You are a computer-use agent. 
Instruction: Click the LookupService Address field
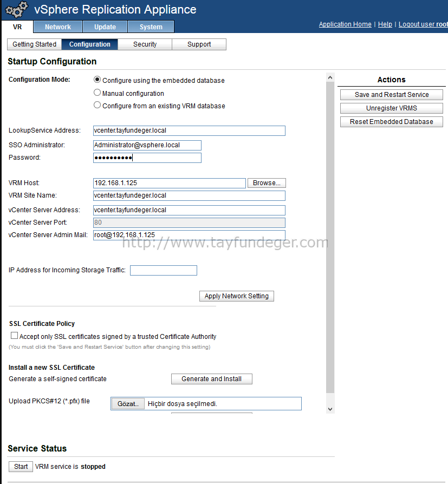point(189,130)
